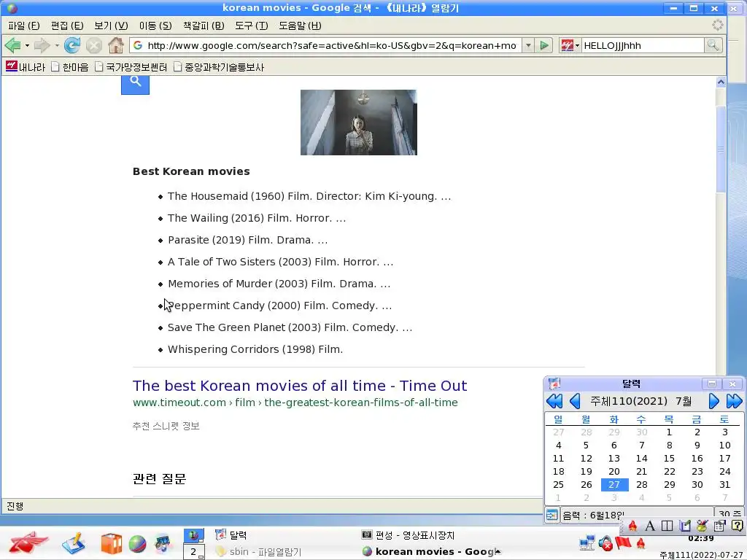Click the green Go arrow button

pyautogui.click(x=543, y=46)
